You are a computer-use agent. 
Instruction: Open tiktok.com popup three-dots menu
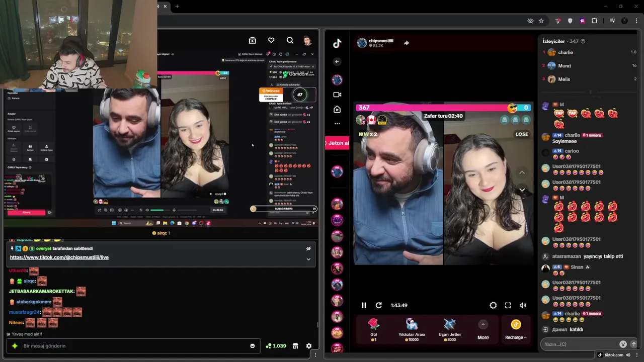tap(636, 355)
